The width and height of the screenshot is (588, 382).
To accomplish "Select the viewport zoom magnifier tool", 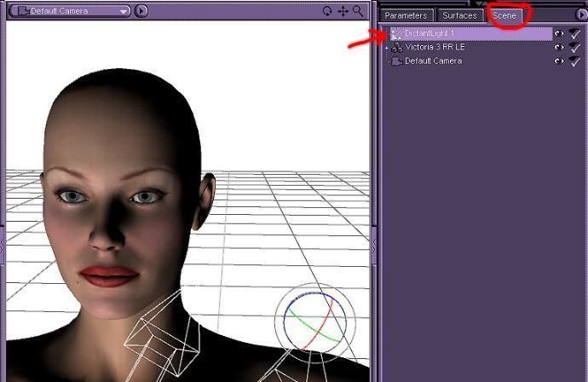I will (358, 11).
